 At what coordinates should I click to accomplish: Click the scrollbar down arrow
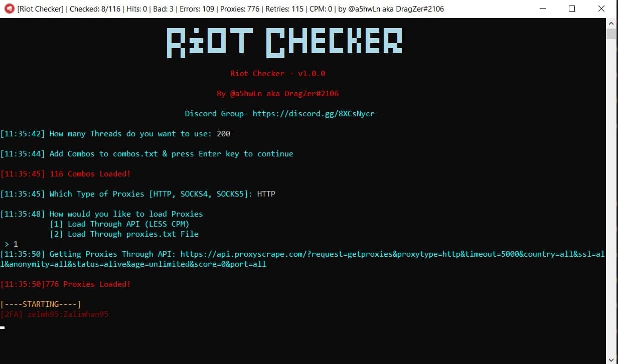click(611, 358)
